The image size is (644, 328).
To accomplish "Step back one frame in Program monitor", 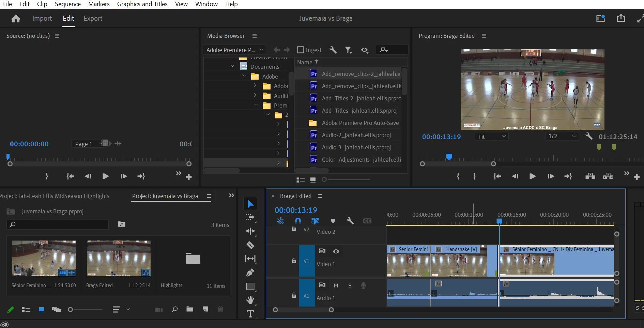I will click(515, 176).
